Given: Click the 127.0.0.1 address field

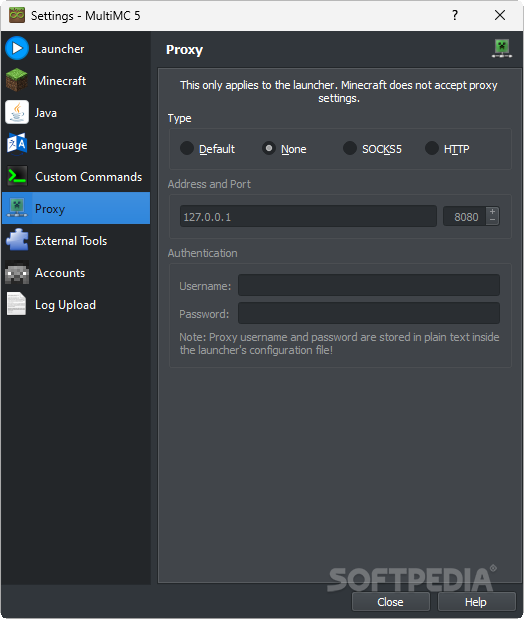Looking at the screenshot, I should [308, 216].
